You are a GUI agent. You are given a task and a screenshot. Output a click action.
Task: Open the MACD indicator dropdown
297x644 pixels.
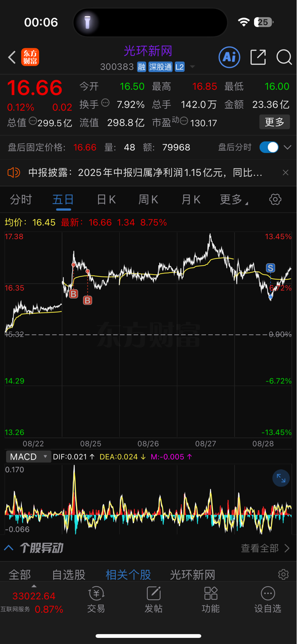coord(29,457)
